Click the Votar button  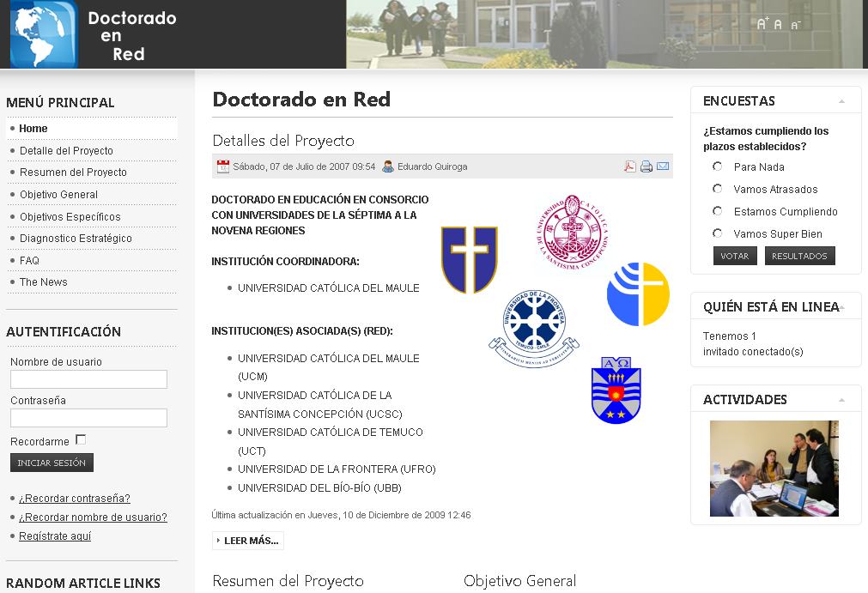pos(735,256)
